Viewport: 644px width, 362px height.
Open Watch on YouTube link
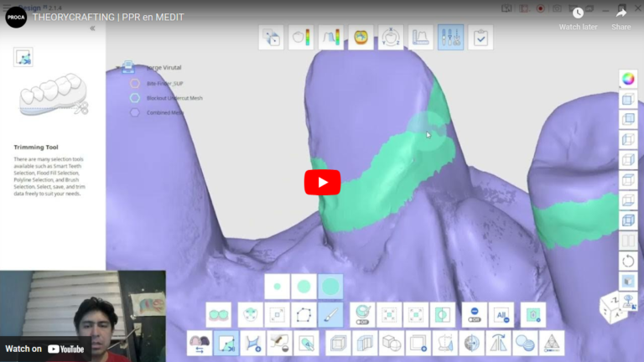click(44, 349)
